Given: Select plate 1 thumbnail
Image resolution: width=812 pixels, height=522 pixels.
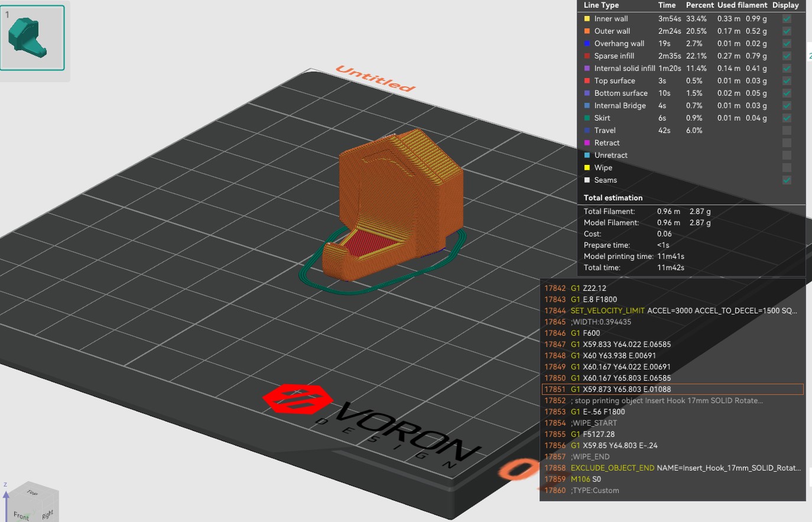Looking at the screenshot, I should pyautogui.click(x=33, y=38).
